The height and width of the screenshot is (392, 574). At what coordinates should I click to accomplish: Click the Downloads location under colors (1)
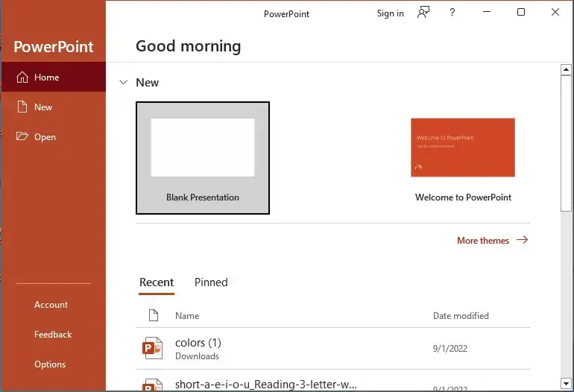(197, 356)
